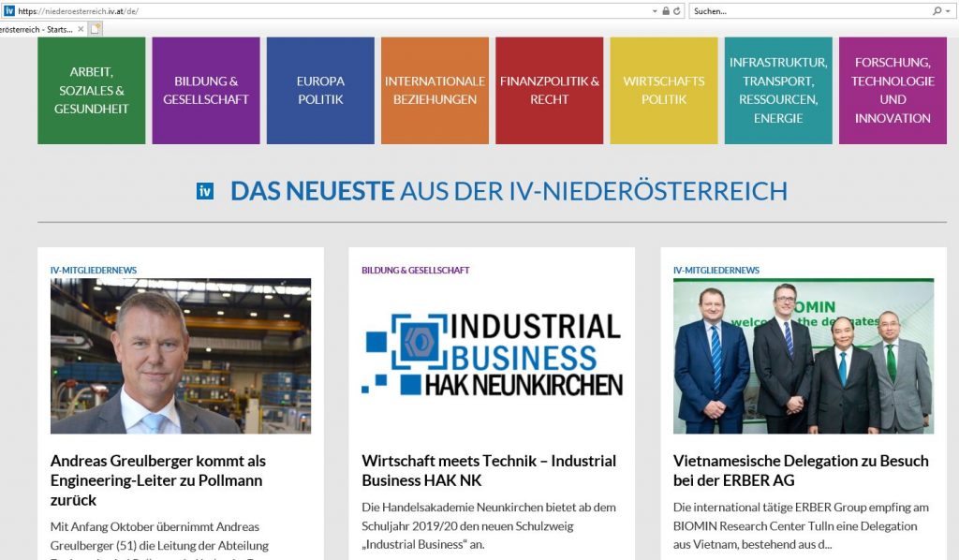This screenshot has width=959, height=560.
Task: Open the search provider dropdown arrow
Action: pyautogui.click(x=948, y=11)
